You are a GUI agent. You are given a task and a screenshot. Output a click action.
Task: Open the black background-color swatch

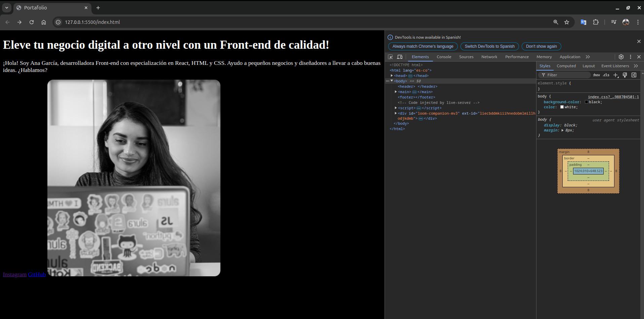click(x=587, y=102)
